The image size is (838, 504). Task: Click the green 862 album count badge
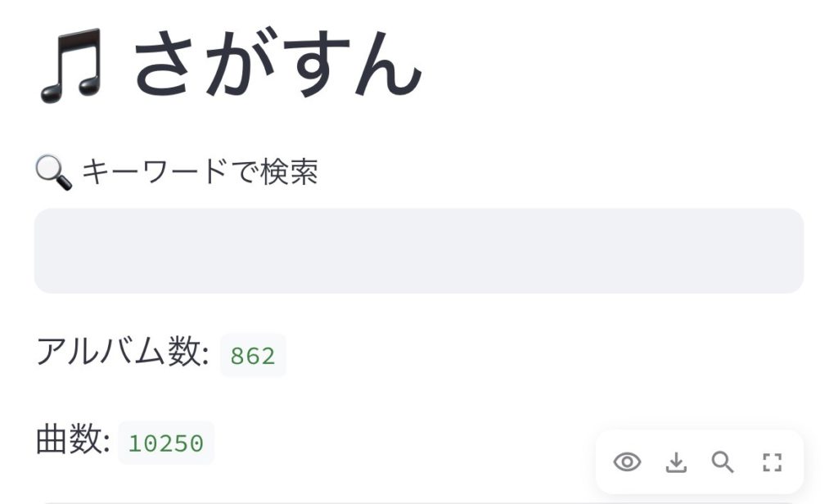pos(253,356)
